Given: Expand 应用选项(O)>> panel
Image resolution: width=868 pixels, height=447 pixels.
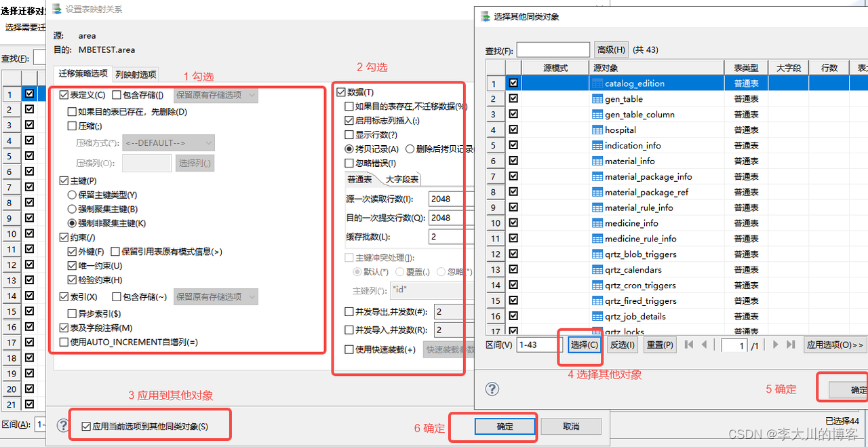Looking at the screenshot, I should coord(834,345).
